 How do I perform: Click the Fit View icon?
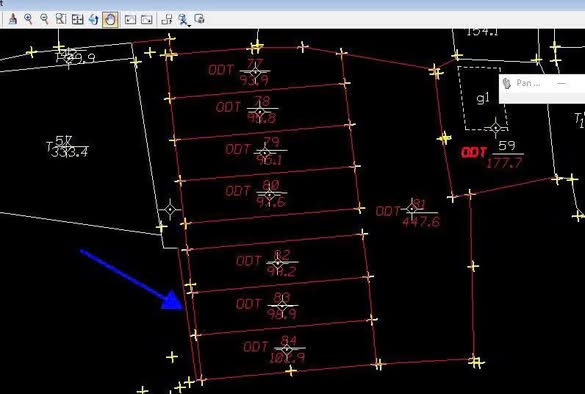(77, 19)
